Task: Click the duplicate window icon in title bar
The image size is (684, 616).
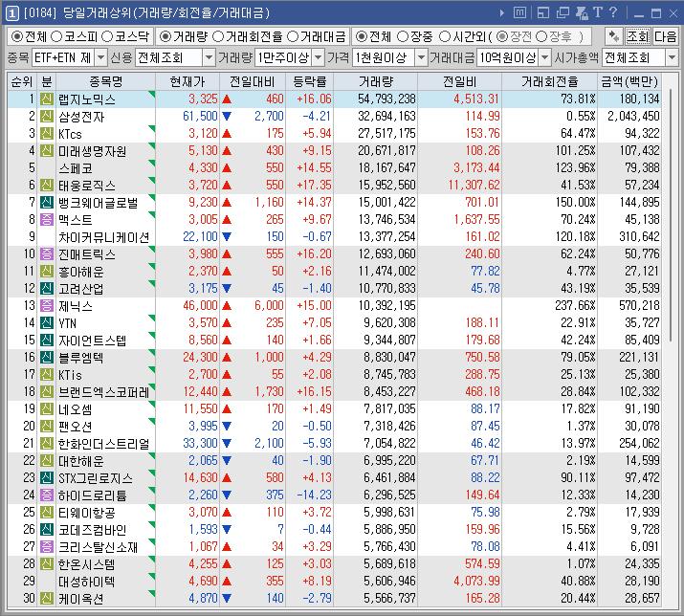Action: tap(563, 13)
